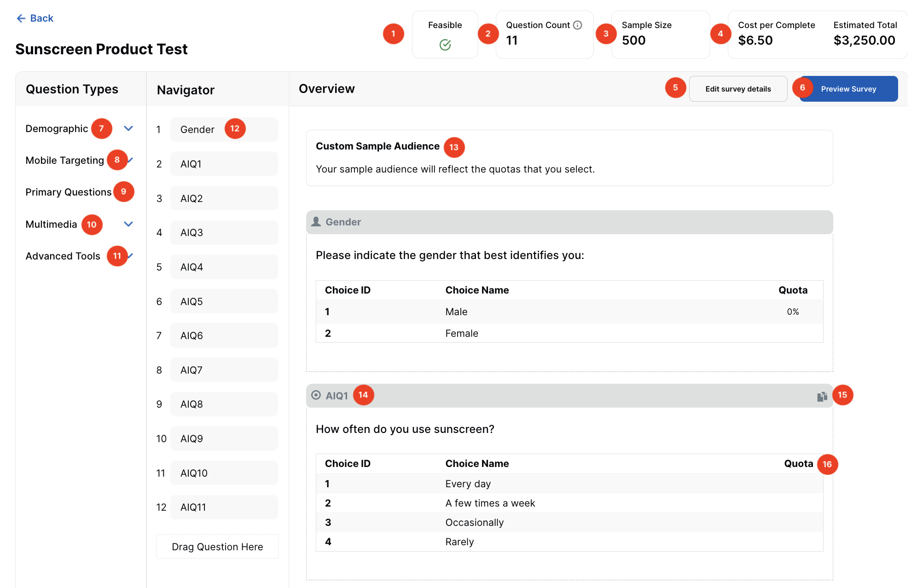Click the Male quota 0% value
The height and width of the screenshot is (588, 917).
tap(792, 312)
